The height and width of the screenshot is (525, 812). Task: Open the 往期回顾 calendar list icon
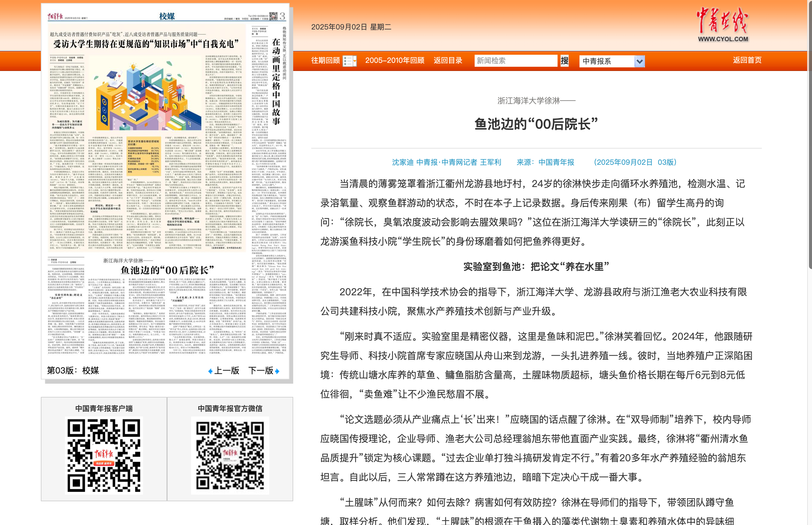click(349, 61)
